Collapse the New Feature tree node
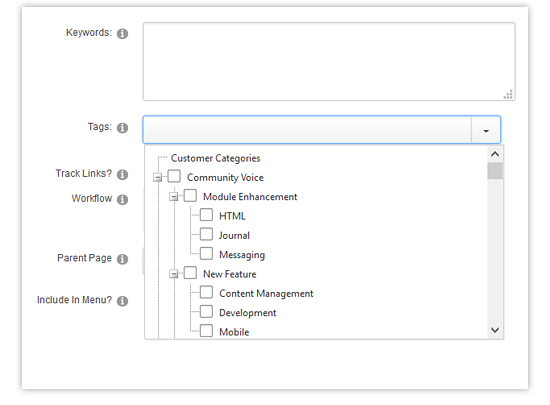This screenshot has width=550, height=405. [173, 274]
